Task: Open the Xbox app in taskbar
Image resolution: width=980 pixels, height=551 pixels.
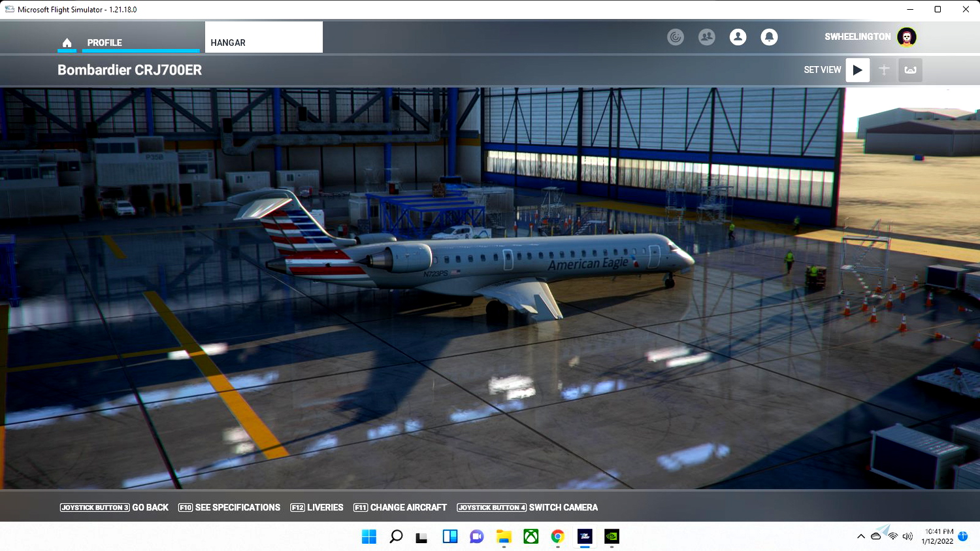Action: pos(531,537)
